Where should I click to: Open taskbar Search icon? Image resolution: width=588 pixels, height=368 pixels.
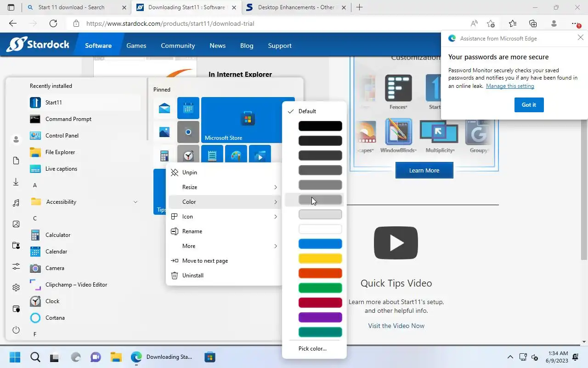[35, 356]
